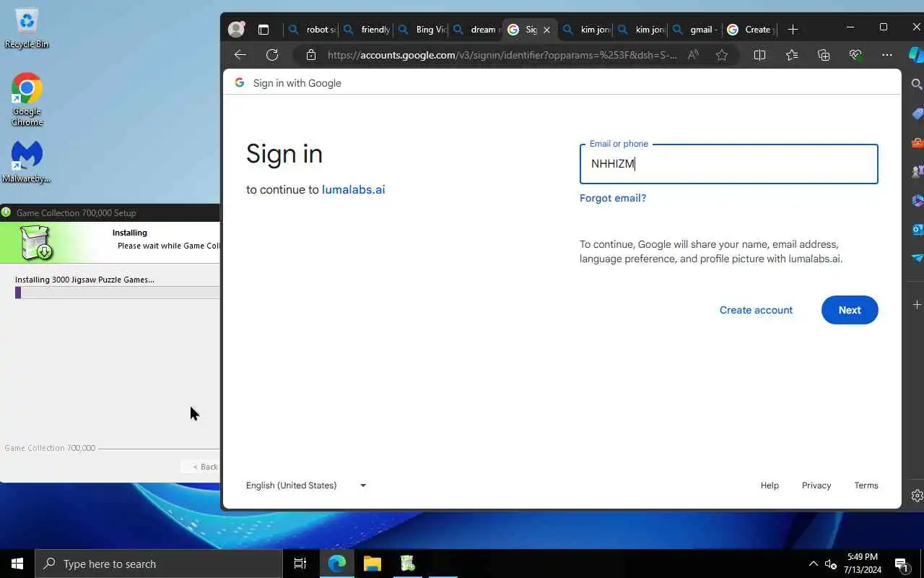Viewport: 924px width, 578px height.
Task: Open the sidebar Outlook icon
Action: coord(917,229)
